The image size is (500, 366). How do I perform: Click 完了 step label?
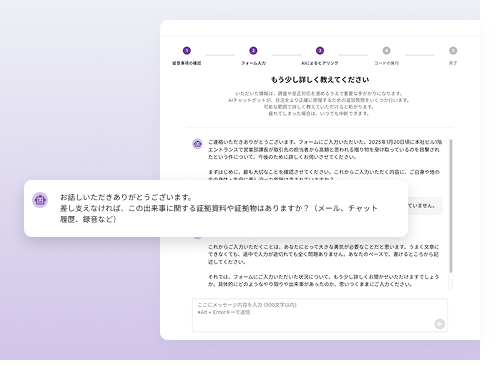(x=453, y=63)
